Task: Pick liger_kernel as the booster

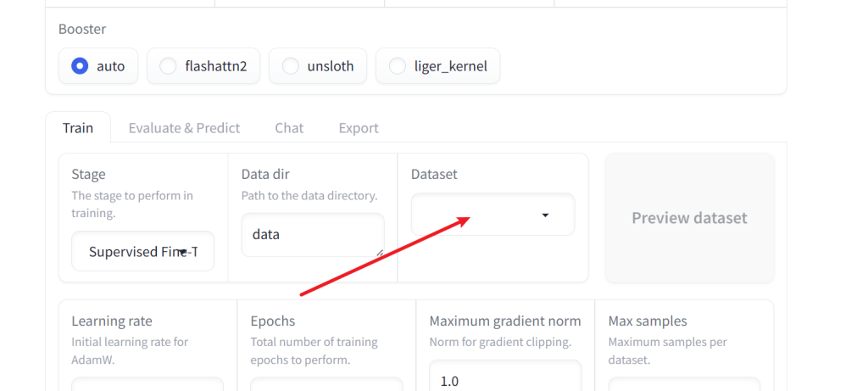Action: pyautogui.click(x=398, y=66)
